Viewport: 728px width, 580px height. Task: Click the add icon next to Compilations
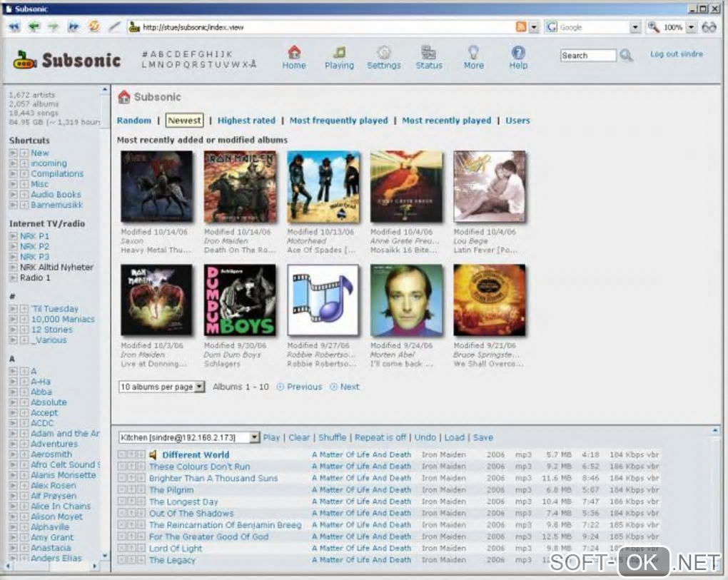24,173
